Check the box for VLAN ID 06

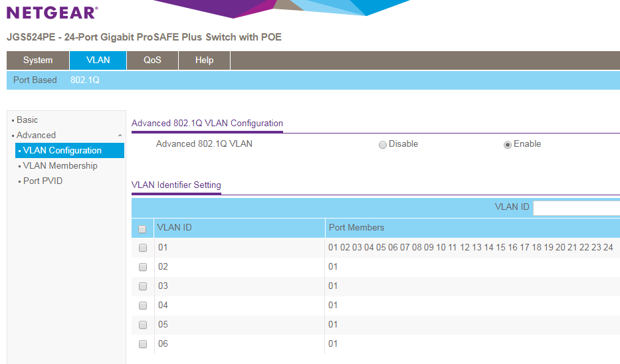(x=143, y=344)
